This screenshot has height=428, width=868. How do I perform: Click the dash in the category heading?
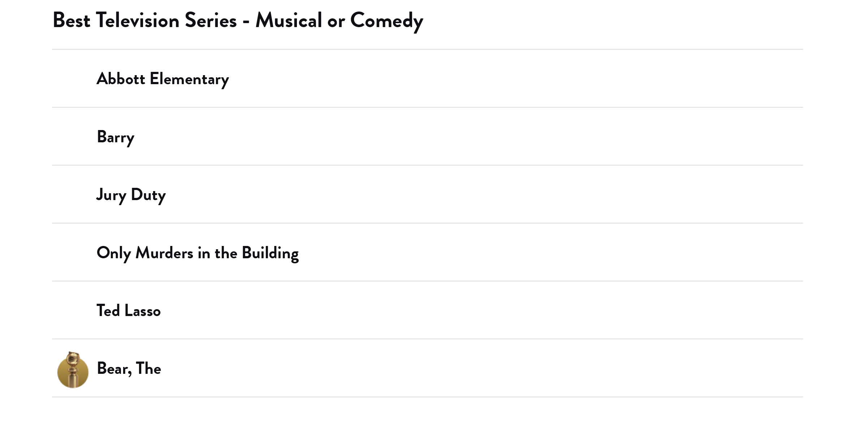click(x=246, y=22)
